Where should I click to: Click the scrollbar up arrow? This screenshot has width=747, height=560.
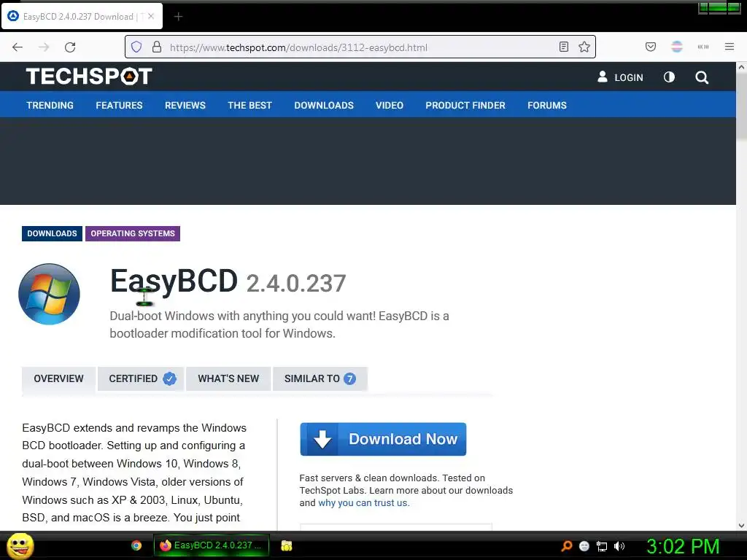pyautogui.click(x=741, y=68)
